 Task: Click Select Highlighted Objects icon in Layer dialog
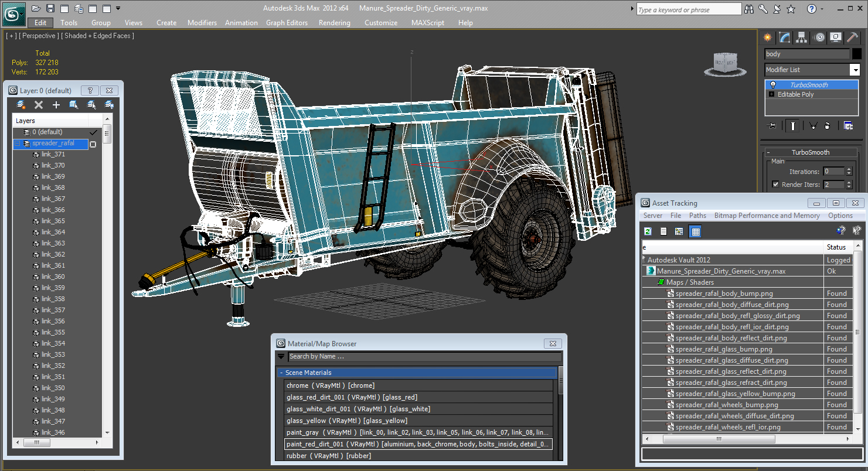tap(74, 105)
